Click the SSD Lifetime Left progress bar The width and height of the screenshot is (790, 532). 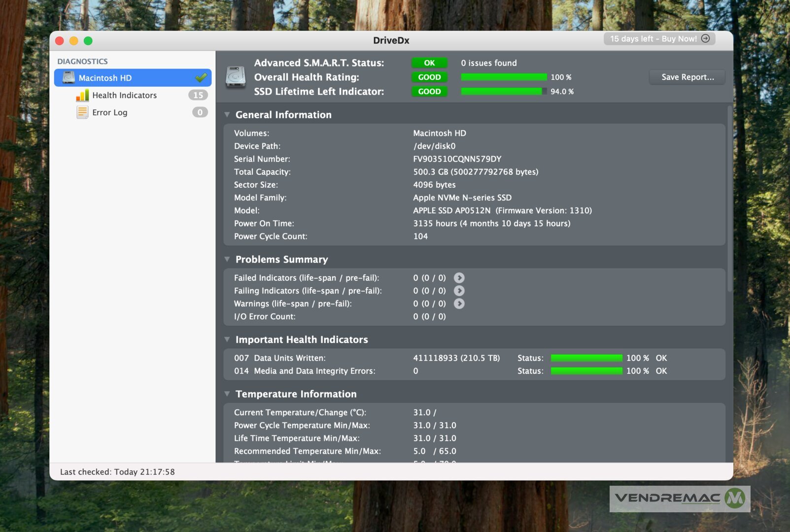pos(503,92)
